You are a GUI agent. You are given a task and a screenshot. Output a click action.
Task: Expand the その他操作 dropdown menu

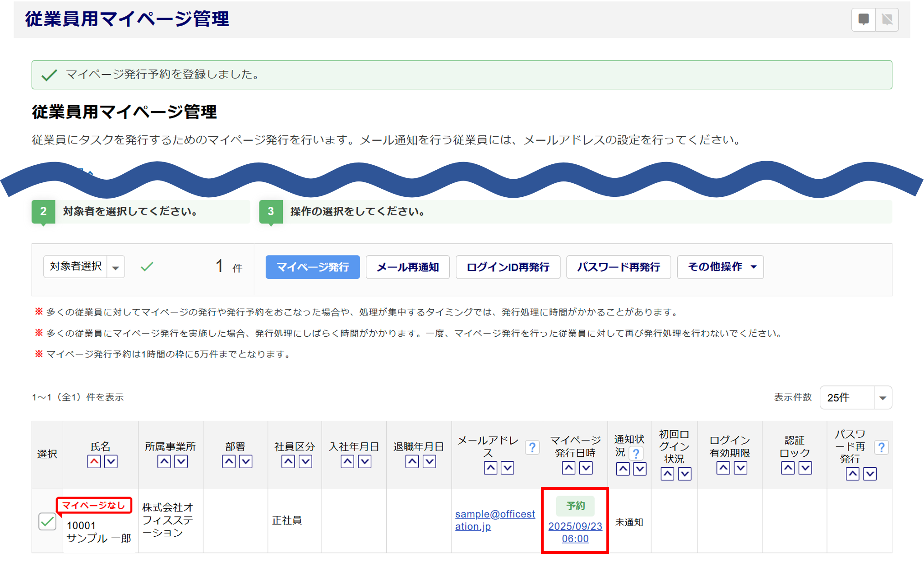720,267
